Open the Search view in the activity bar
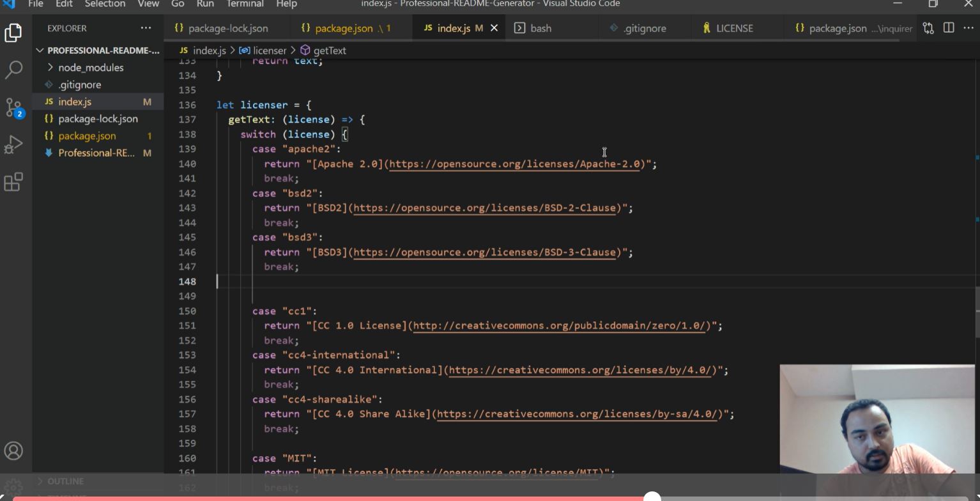This screenshot has width=980, height=501. click(x=13, y=70)
